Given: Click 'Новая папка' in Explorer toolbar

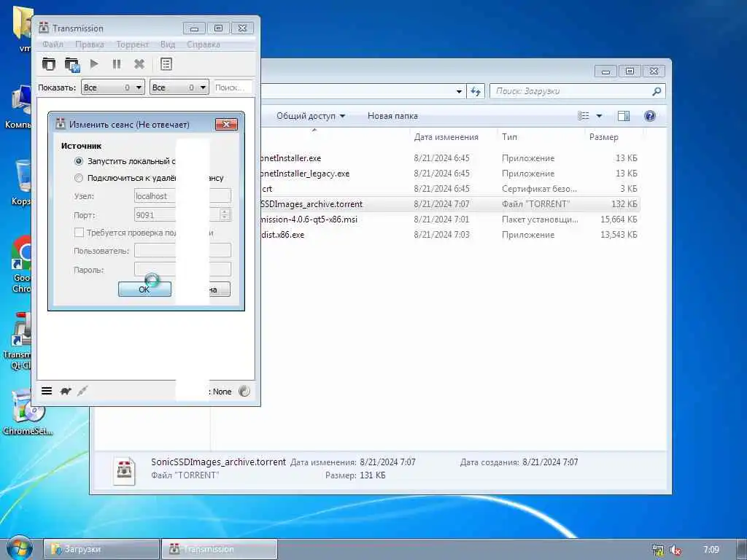Looking at the screenshot, I should (392, 116).
